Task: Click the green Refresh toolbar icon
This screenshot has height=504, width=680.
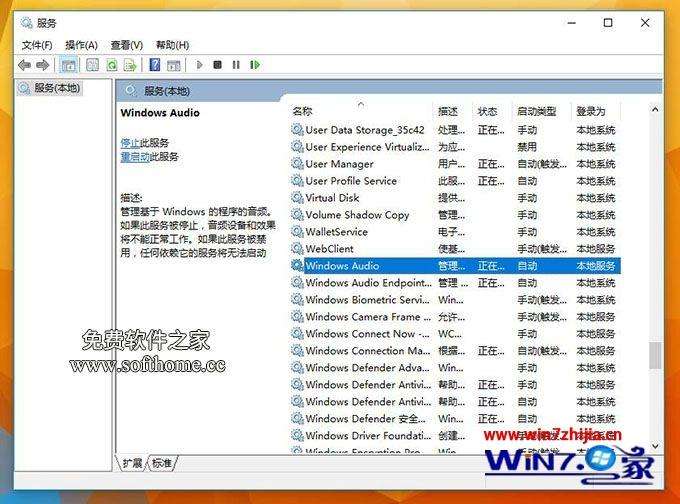Action: click(x=111, y=65)
